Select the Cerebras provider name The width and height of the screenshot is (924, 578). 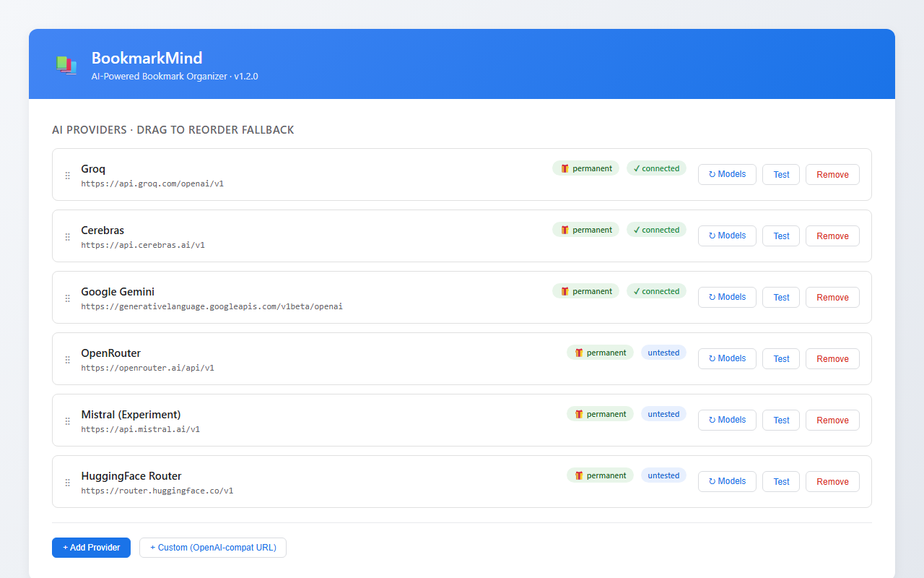(103, 230)
